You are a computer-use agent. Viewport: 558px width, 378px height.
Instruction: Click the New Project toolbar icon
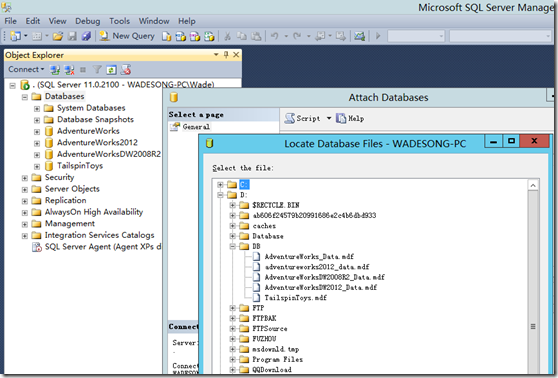(15, 36)
